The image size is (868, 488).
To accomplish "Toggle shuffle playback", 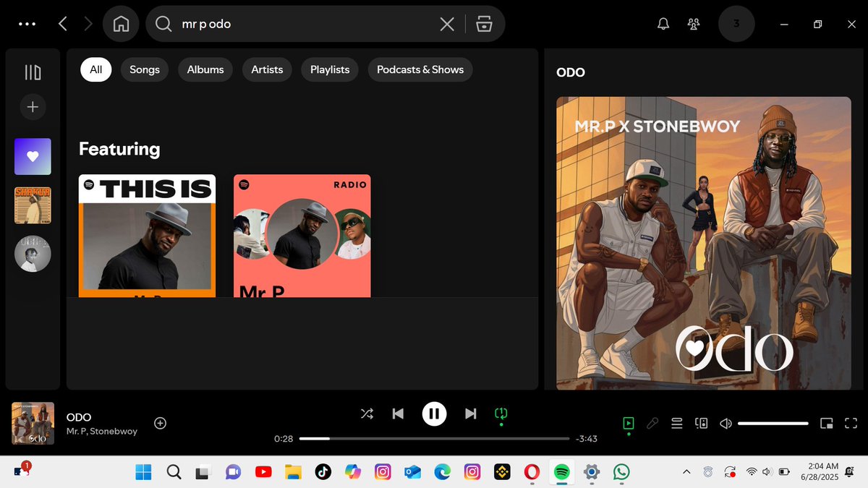I will tap(367, 414).
